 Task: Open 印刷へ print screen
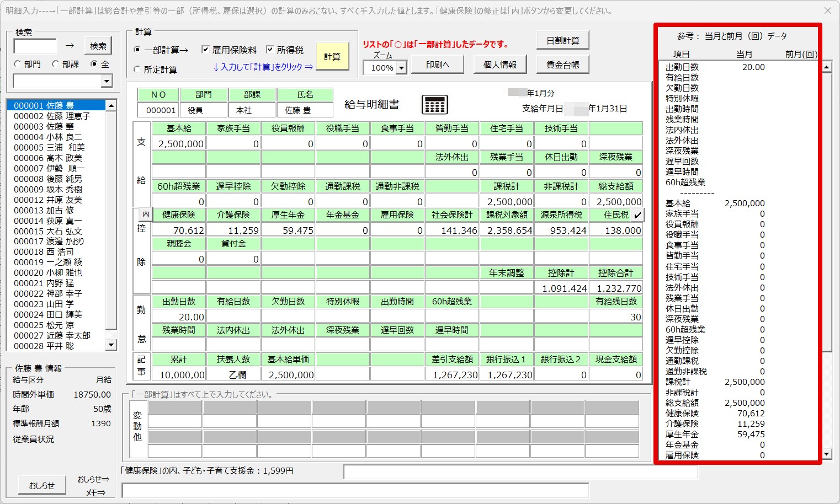click(x=438, y=65)
